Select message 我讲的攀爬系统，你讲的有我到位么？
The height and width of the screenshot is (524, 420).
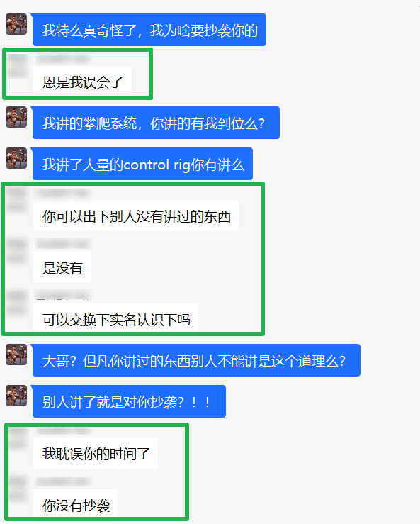pyautogui.click(x=156, y=123)
